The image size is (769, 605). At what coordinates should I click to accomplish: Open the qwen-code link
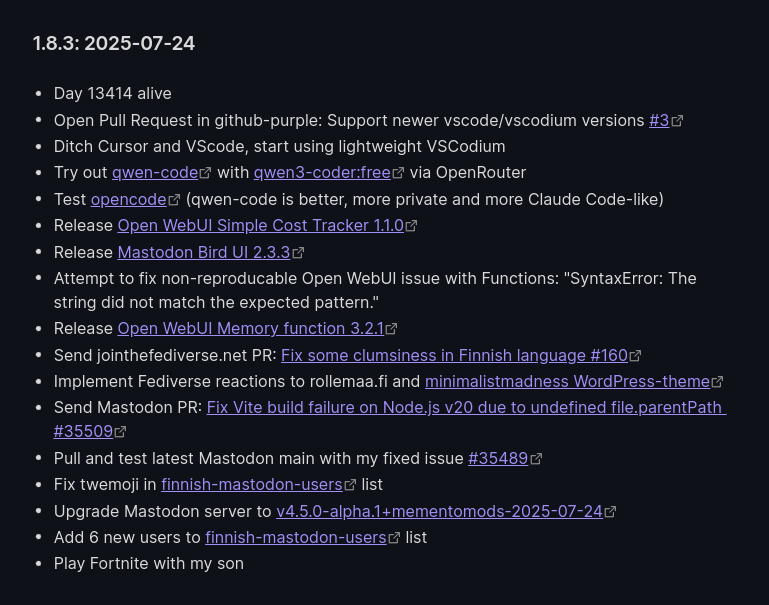(155, 173)
